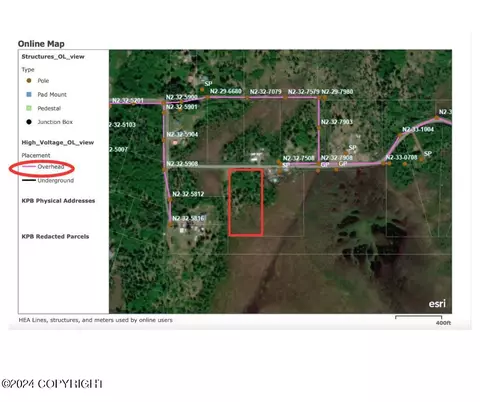Viewport: 480px width, 402px height.
Task: Select the 'KPB Physical Addresses' layer title
Action: (x=58, y=201)
